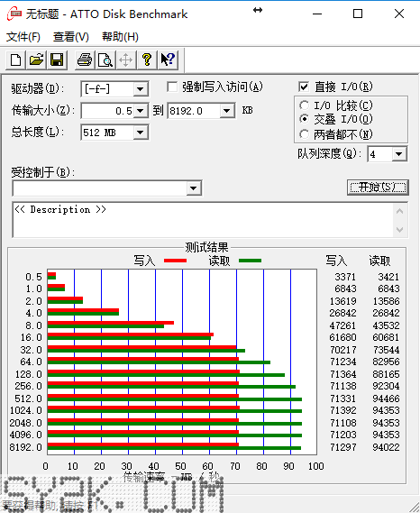Click the context help arrow-question icon
The image size is (420, 513).
click(169, 60)
